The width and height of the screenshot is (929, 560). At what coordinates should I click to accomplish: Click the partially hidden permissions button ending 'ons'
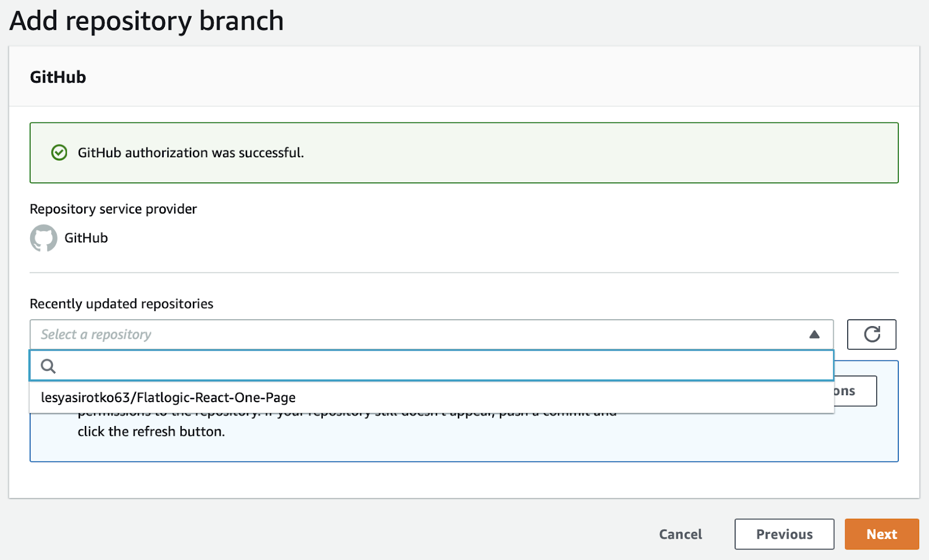click(x=855, y=391)
